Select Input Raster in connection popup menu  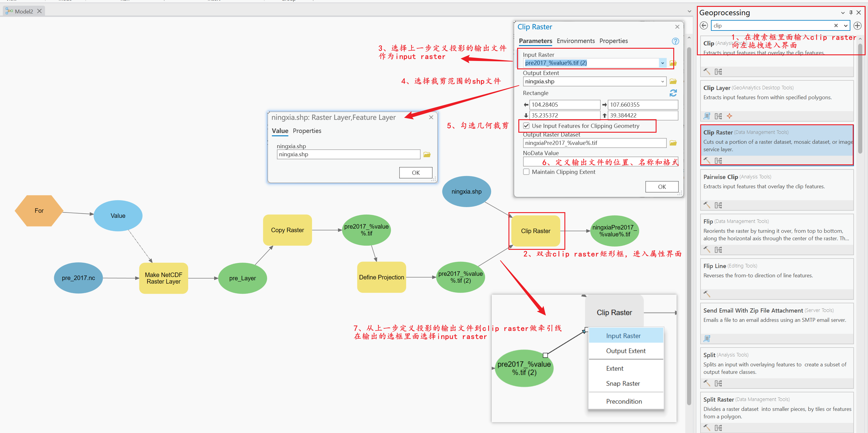pos(623,336)
